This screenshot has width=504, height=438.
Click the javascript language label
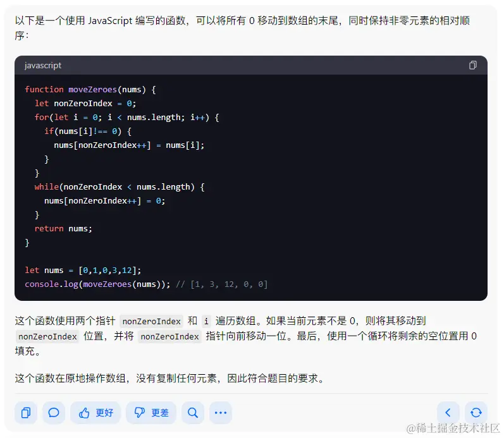pyautogui.click(x=43, y=65)
